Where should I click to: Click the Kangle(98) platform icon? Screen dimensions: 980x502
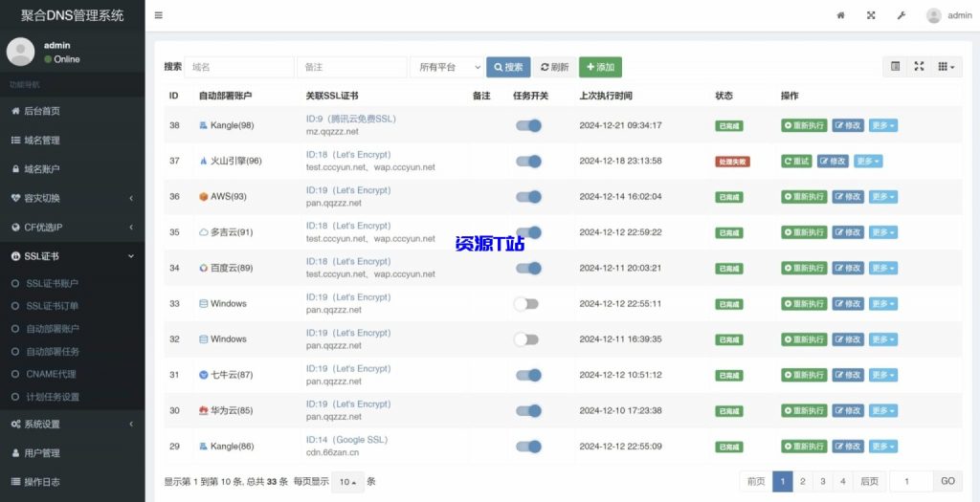[x=203, y=125]
